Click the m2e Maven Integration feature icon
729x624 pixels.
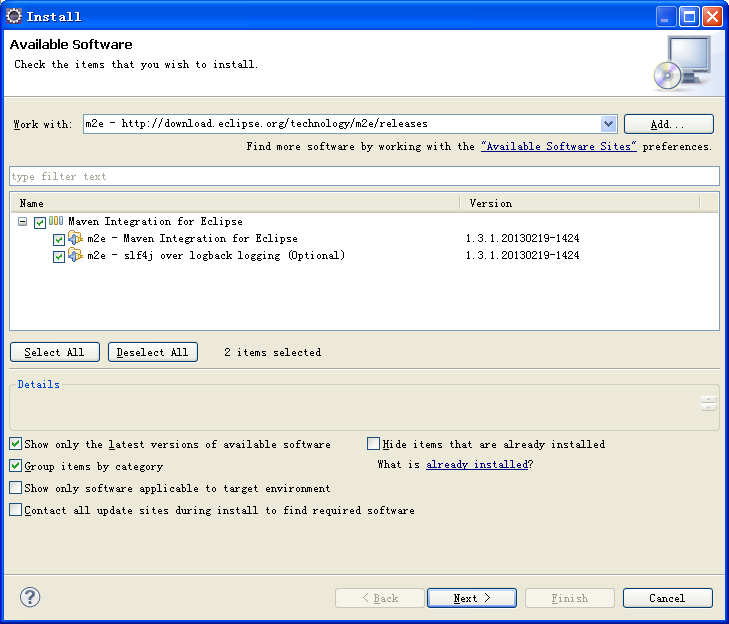[x=75, y=238]
